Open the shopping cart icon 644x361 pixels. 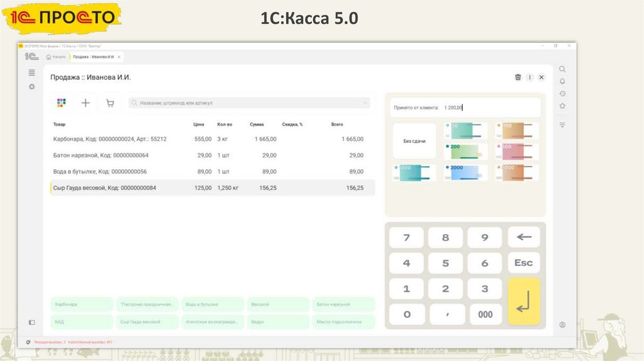pos(110,103)
